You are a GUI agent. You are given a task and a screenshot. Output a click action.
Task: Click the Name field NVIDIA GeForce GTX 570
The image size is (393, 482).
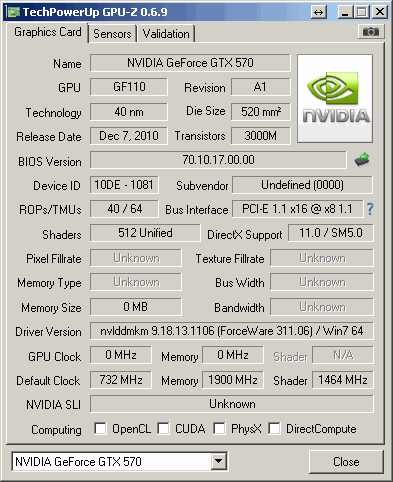tap(190, 63)
